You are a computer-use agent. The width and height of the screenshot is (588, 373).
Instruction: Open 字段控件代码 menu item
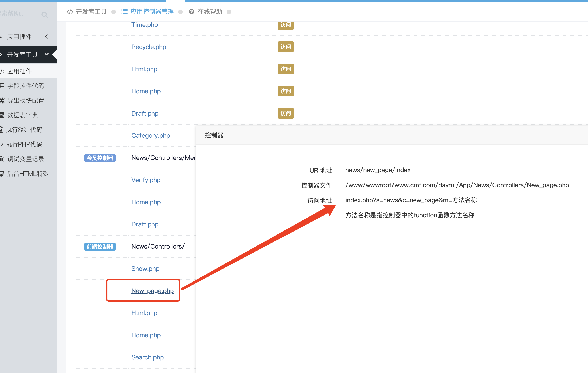click(26, 86)
